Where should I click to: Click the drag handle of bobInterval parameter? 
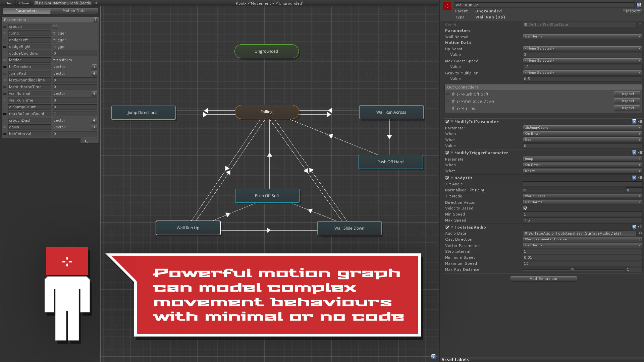[5, 134]
